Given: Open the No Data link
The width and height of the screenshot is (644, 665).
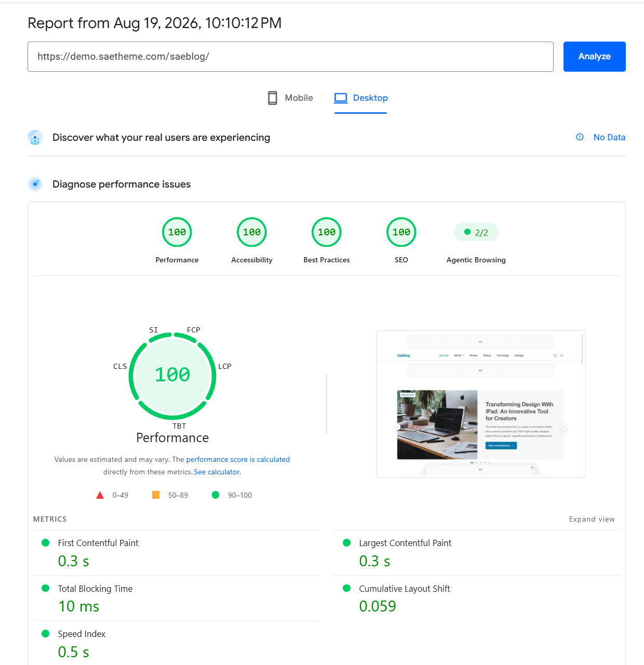Looking at the screenshot, I should pyautogui.click(x=609, y=137).
